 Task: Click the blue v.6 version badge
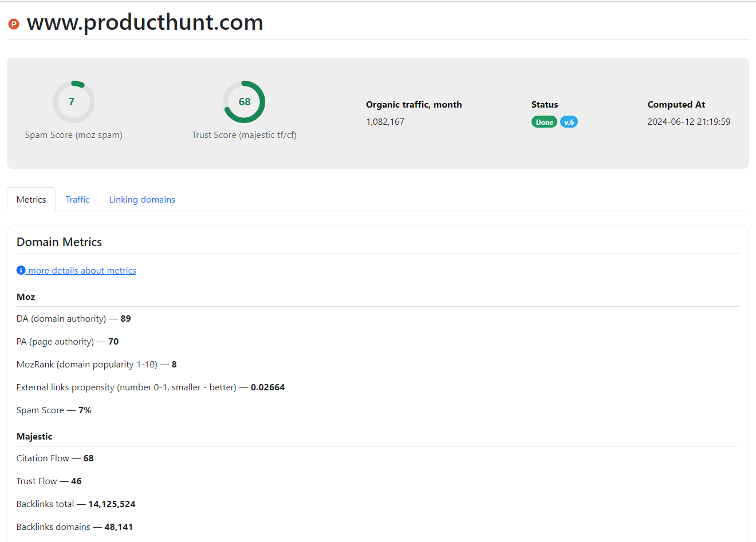569,122
